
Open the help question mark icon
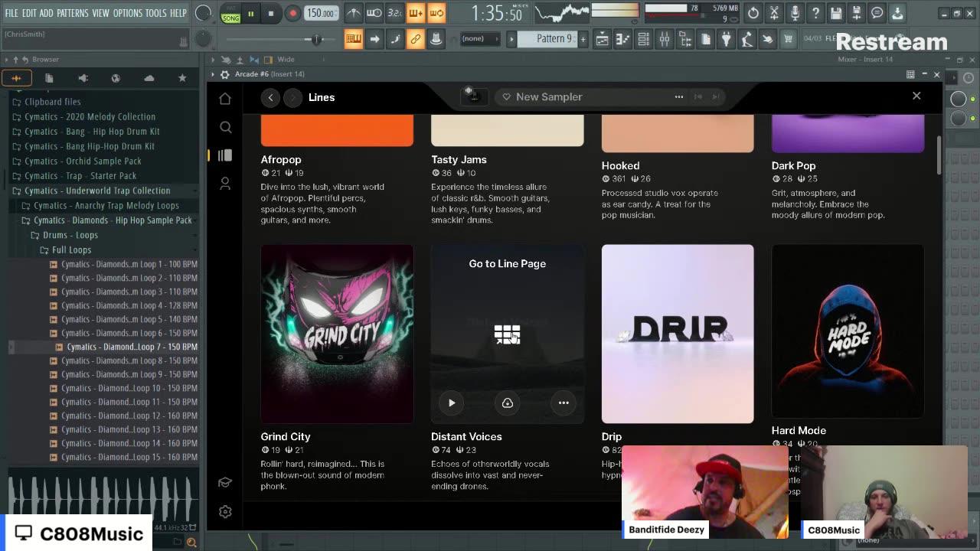click(x=815, y=13)
